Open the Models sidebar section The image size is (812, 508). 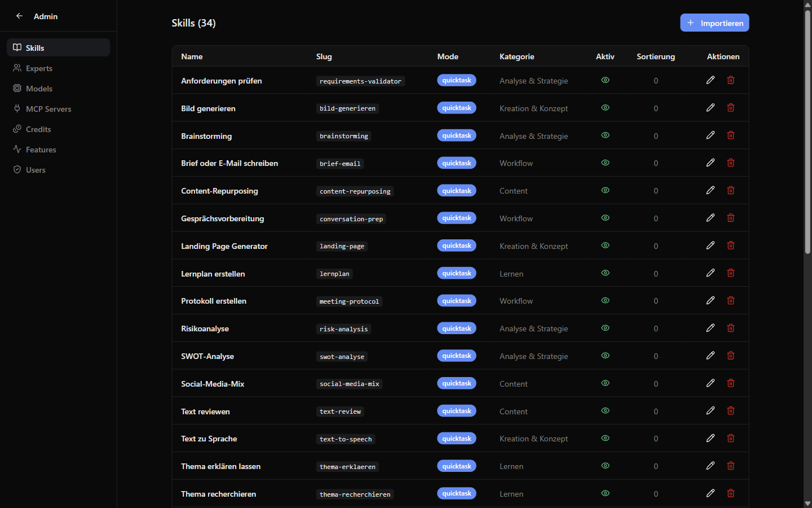click(x=58, y=88)
